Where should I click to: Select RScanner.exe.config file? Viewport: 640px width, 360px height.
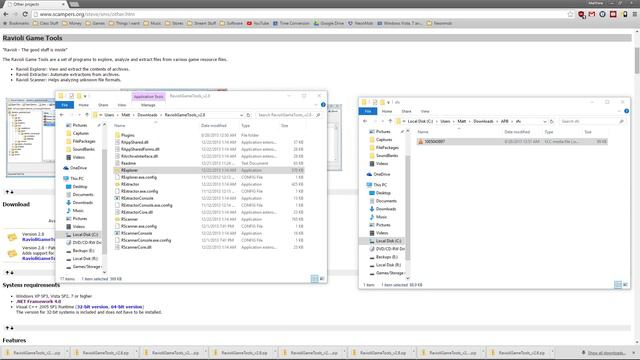click(138, 226)
